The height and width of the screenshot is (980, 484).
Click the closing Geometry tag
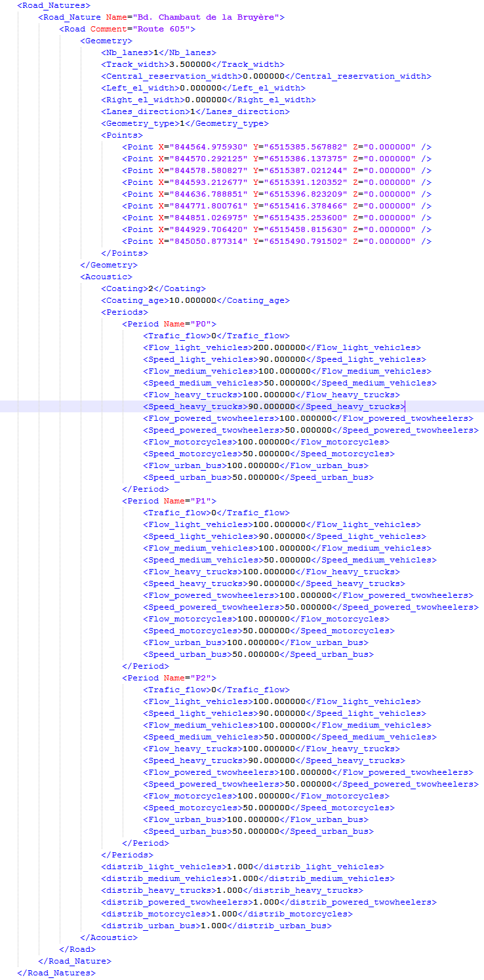[x=109, y=265]
